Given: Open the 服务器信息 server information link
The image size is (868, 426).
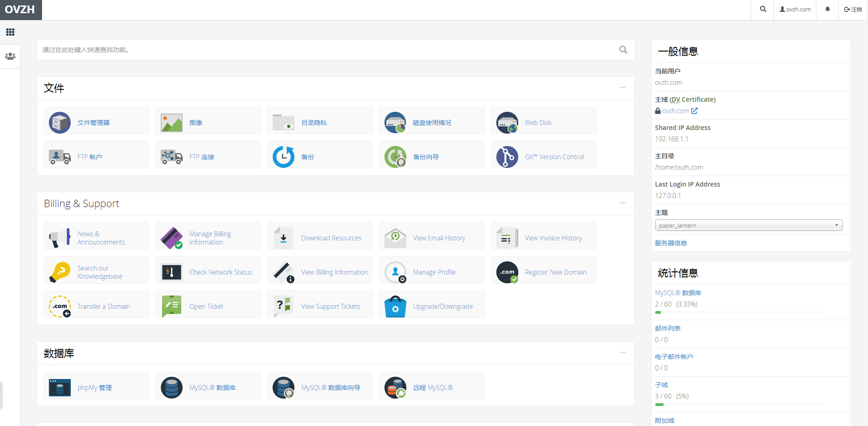Looking at the screenshot, I should tap(671, 243).
